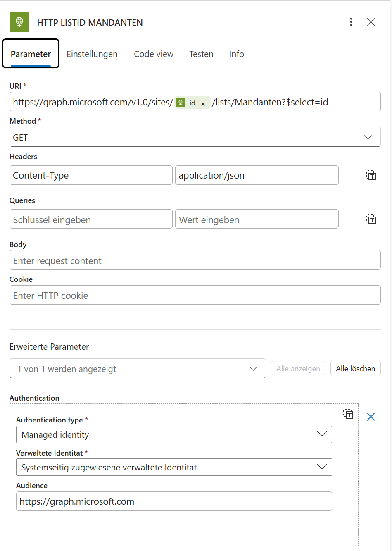Switch Authentication section to text input icon
The width and height of the screenshot is (392, 551).
coord(348,414)
